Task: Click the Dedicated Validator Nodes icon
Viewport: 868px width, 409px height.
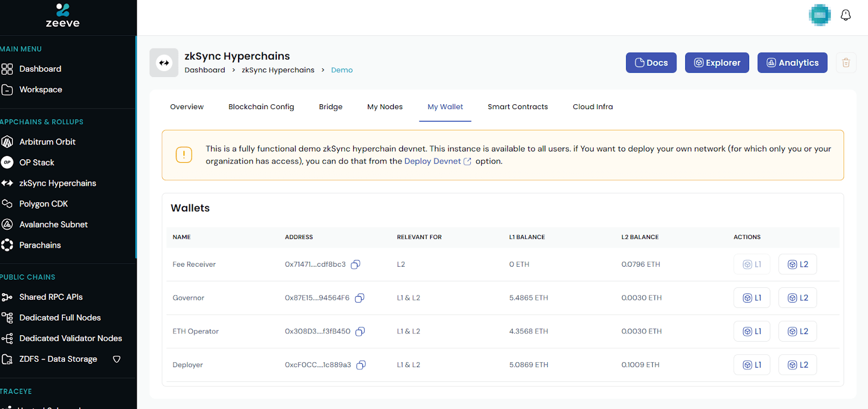Action: [7, 338]
